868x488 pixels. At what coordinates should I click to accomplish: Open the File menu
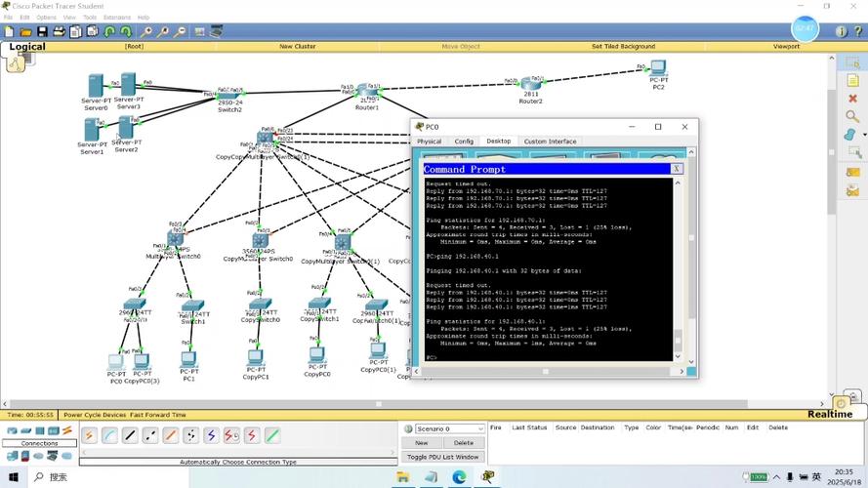pos(9,18)
